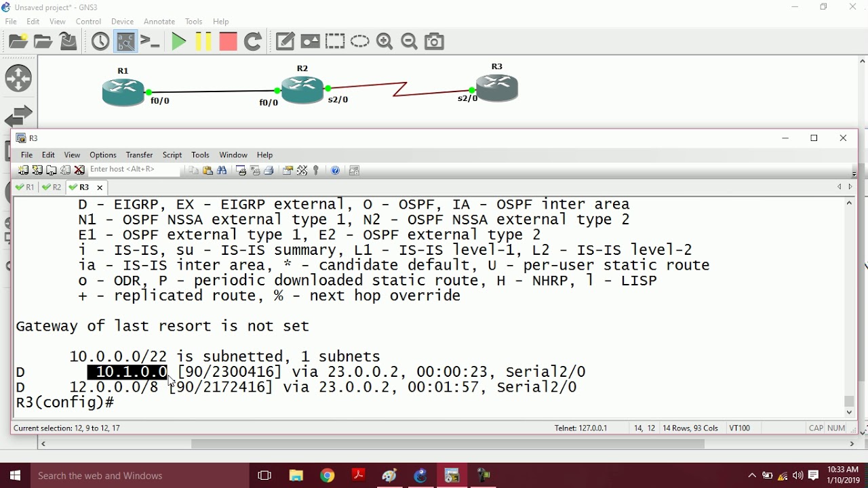Save project using GNS3 toolbar icon
The width and height of the screenshot is (868, 488).
tap(68, 41)
